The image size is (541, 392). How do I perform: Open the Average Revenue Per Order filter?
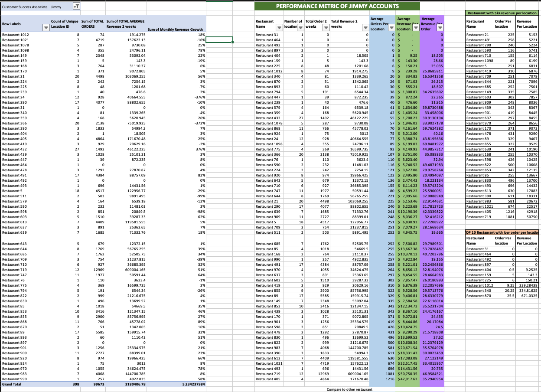click(x=440, y=28)
